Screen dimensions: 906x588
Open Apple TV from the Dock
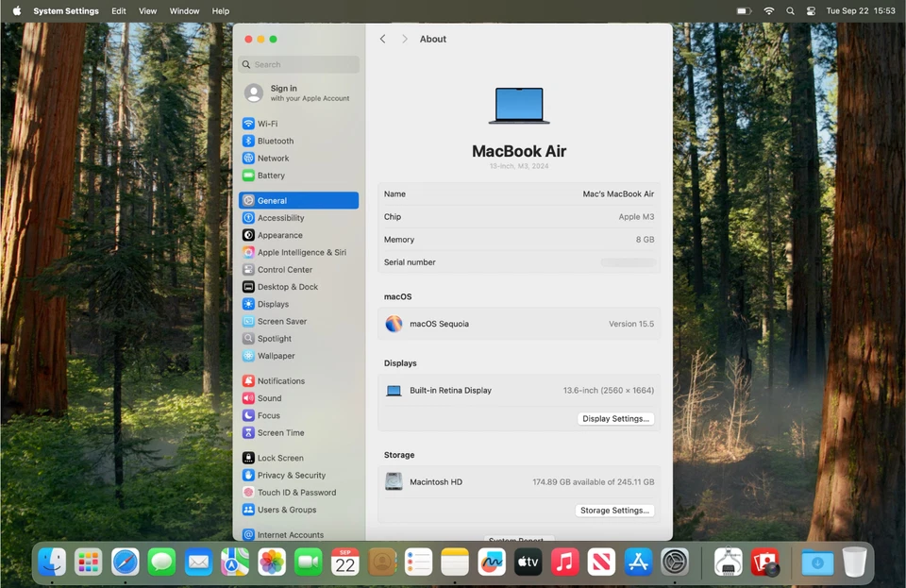tap(528, 562)
